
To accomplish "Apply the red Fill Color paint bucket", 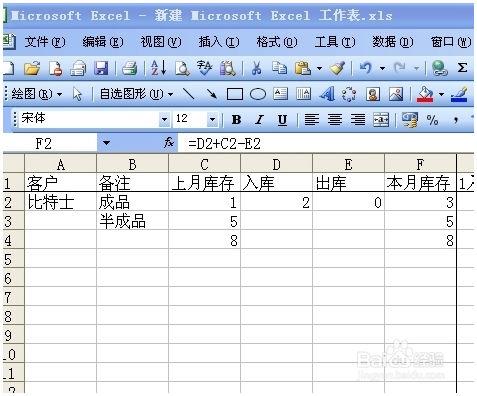I will pyautogui.click(x=425, y=94).
